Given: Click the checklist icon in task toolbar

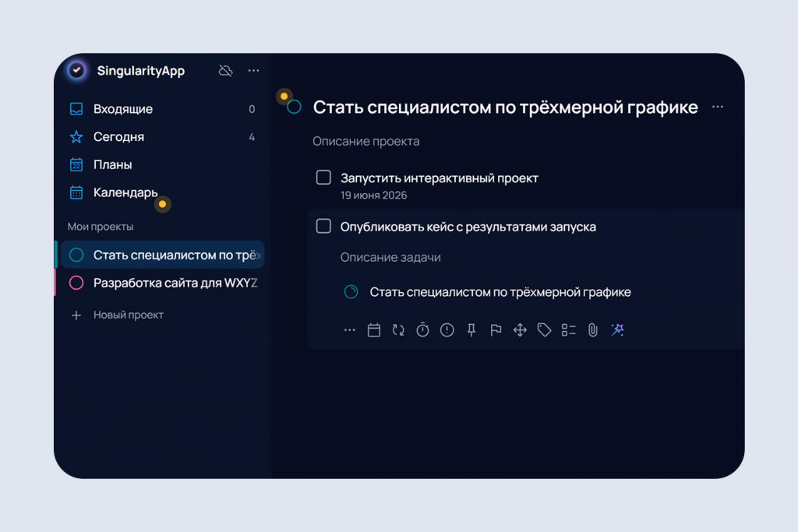Looking at the screenshot, I should click(568, 330).
